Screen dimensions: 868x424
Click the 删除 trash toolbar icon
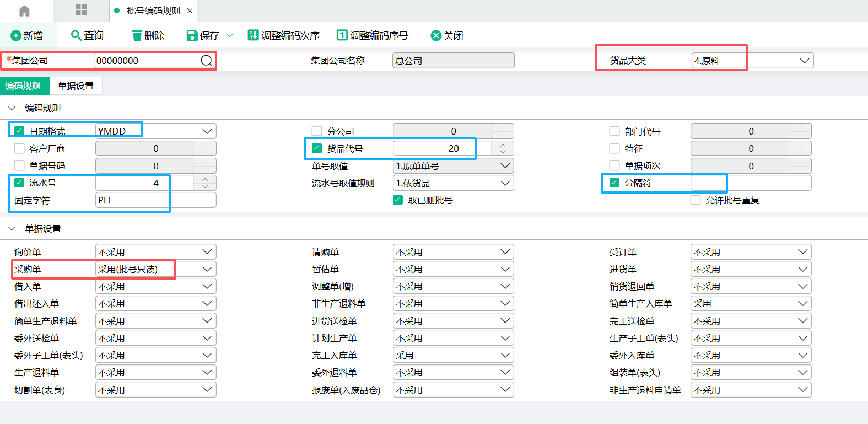(x=137, y=36)
